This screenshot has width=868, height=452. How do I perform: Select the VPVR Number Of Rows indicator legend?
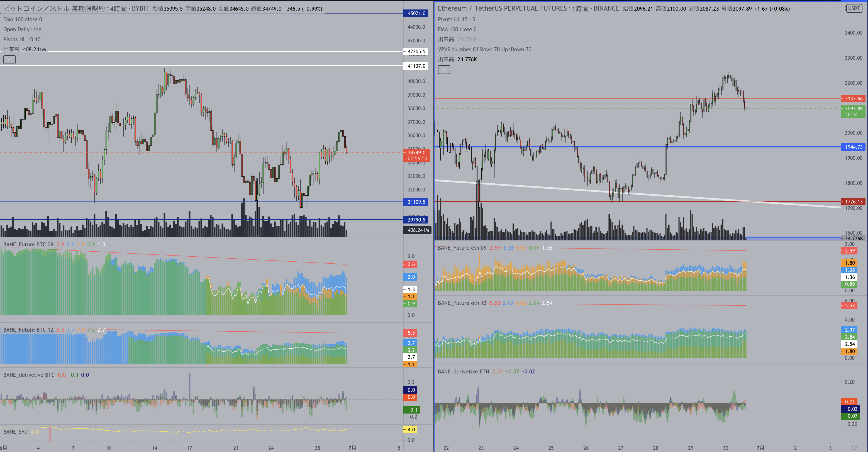(x=484, y=49)
